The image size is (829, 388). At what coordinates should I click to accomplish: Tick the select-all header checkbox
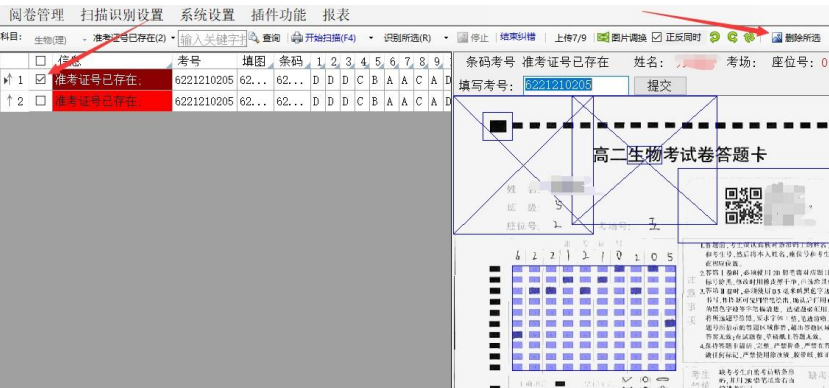pyautogui.click(x=41, y=61)
